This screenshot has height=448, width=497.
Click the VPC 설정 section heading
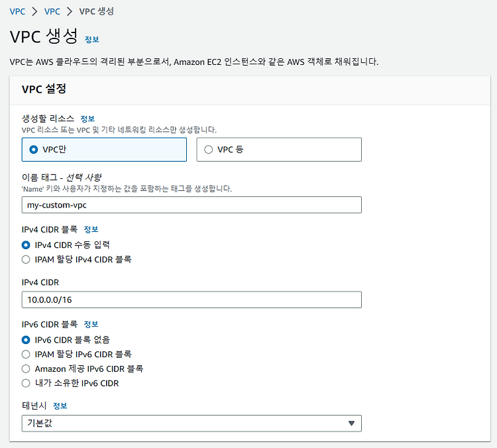[44, 89]
